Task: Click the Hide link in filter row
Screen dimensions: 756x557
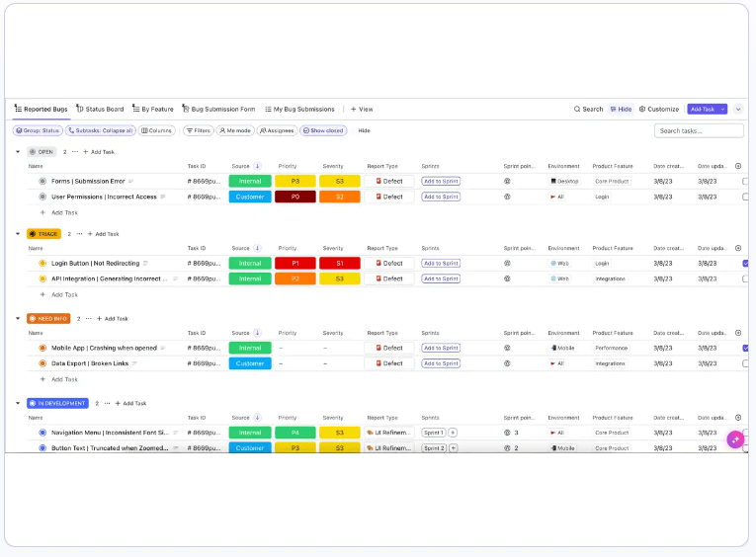Action: click(364, 130)
